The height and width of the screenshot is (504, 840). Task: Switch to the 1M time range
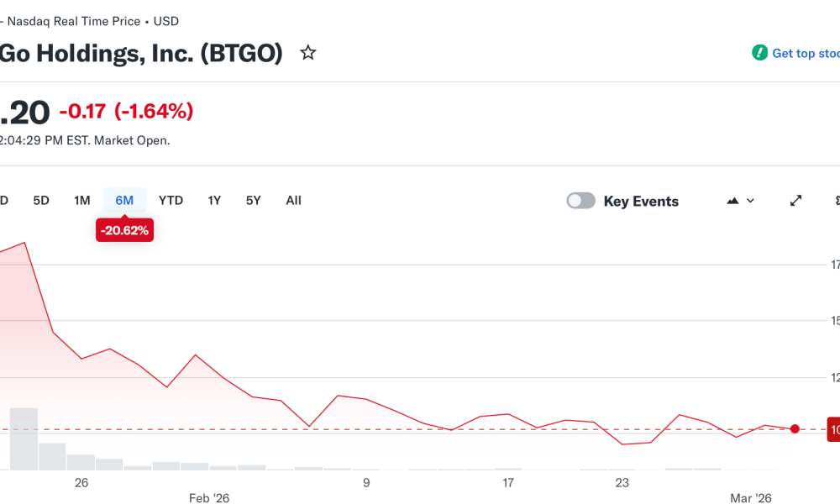click(81, 200)
